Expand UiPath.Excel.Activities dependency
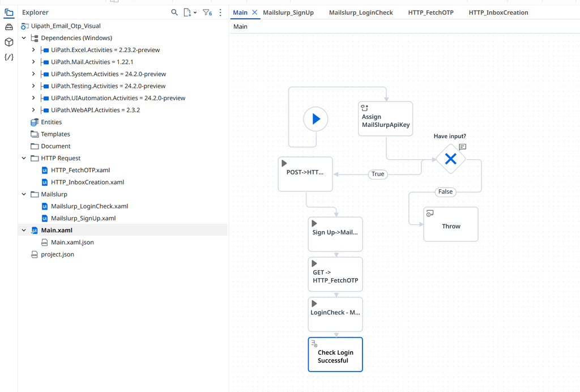This screenshot has width=580, height=392. (x=33, y=50)
